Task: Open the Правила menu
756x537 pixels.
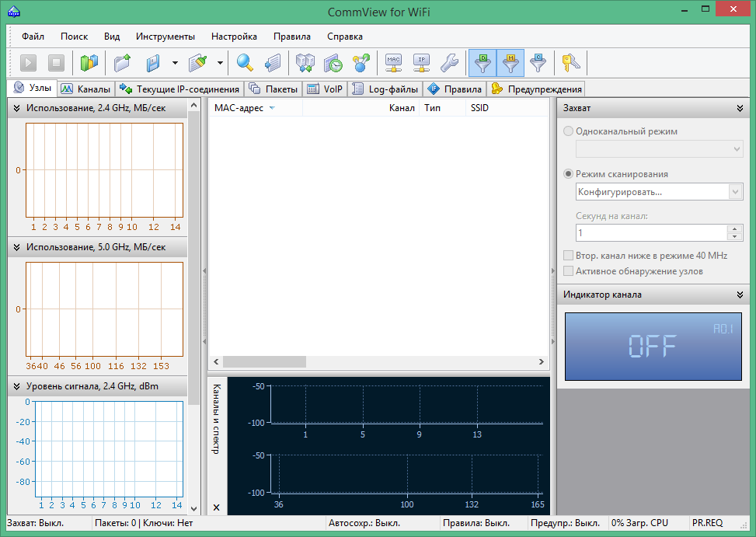Action: click(291, 37)
